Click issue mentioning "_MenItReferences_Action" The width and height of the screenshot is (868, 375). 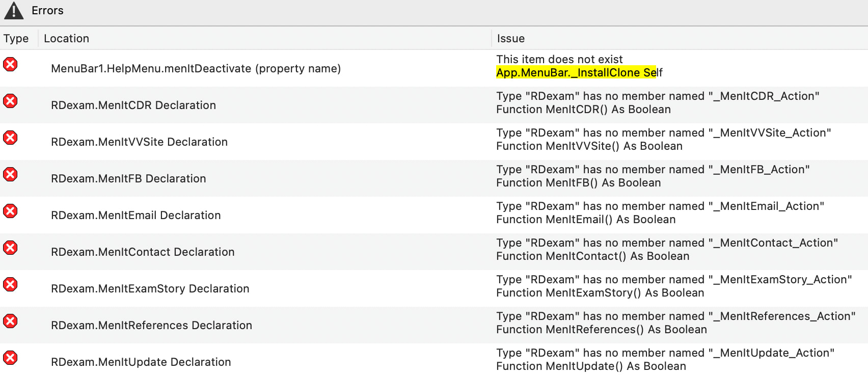676,316
